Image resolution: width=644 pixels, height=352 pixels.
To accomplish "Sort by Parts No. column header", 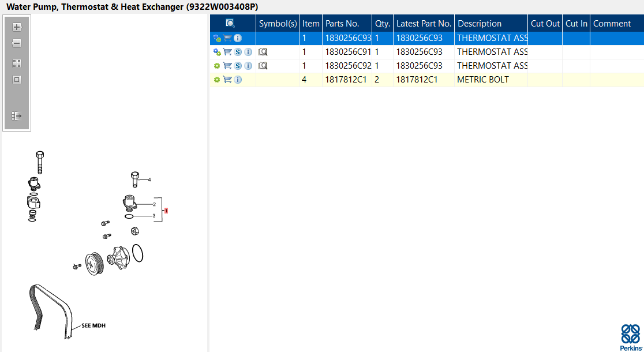I will pyautogui.click(x=342, y=24).
